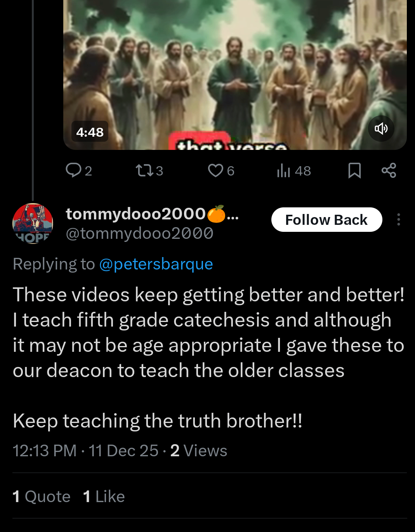This screenshot has height=532, width=415.
Task: Bookmark the video post
Action: coord(354,170)
